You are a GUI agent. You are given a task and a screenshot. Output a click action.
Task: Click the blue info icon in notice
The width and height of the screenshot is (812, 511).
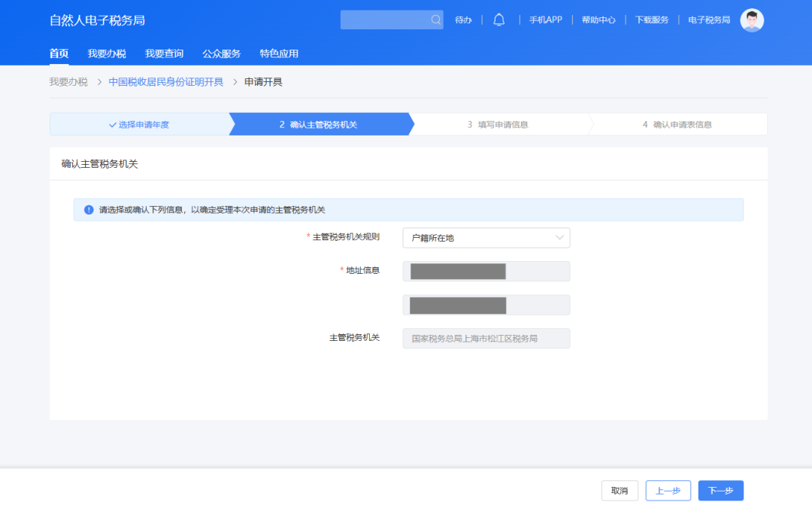pos(89,210)
